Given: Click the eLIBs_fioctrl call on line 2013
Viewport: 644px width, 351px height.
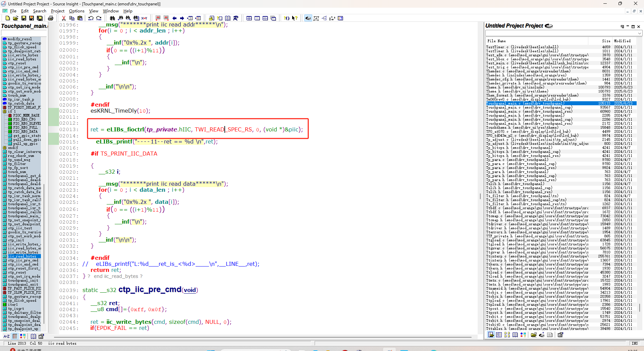Looking at the screenshot, I should pyautogui.click(x=125, y=129).
